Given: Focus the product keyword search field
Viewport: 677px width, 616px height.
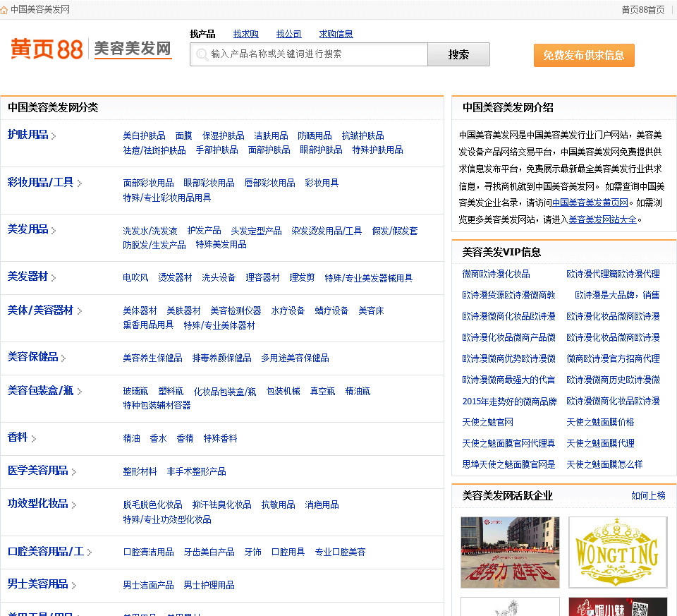Looking at the screenshot, I should (x=309, y=54).
